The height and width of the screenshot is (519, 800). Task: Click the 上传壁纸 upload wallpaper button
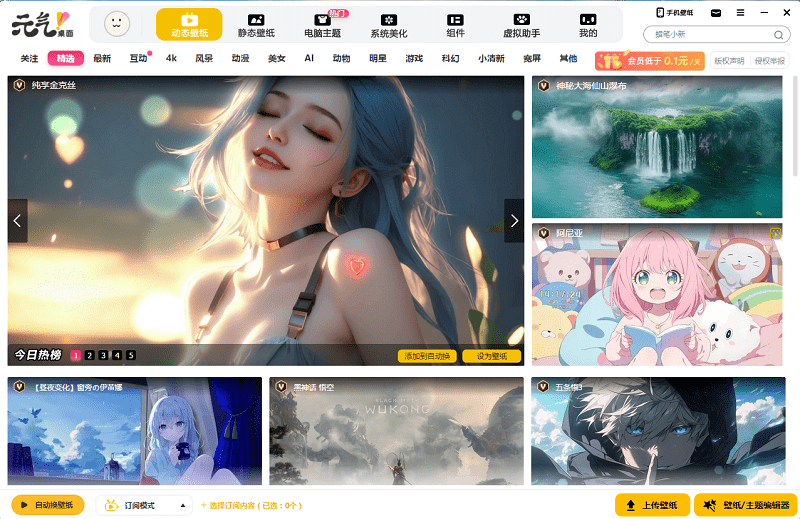652,505
